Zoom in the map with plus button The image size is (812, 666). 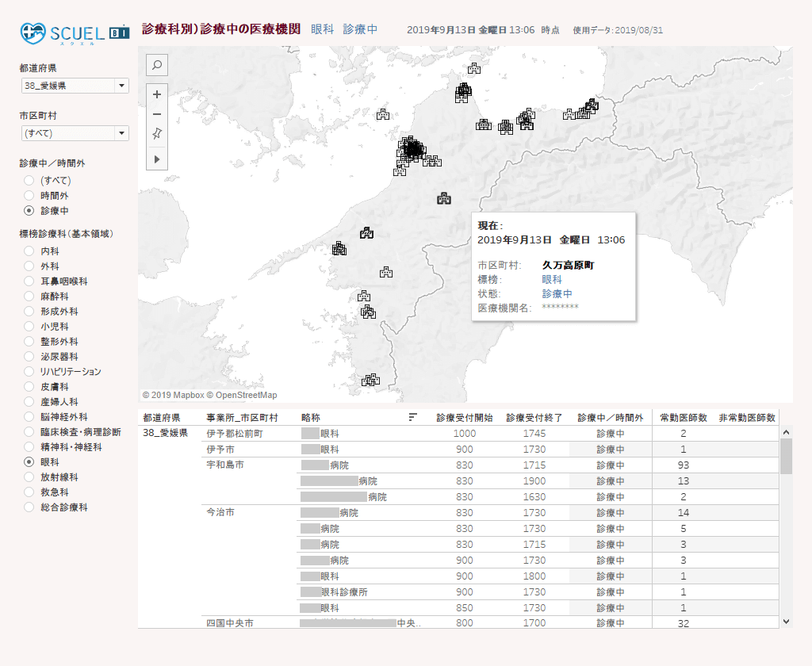(x=157, y=94)
